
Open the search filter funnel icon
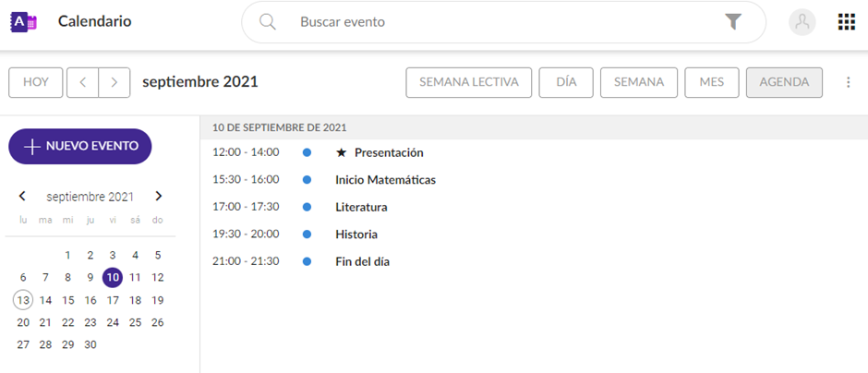(733, 22)
